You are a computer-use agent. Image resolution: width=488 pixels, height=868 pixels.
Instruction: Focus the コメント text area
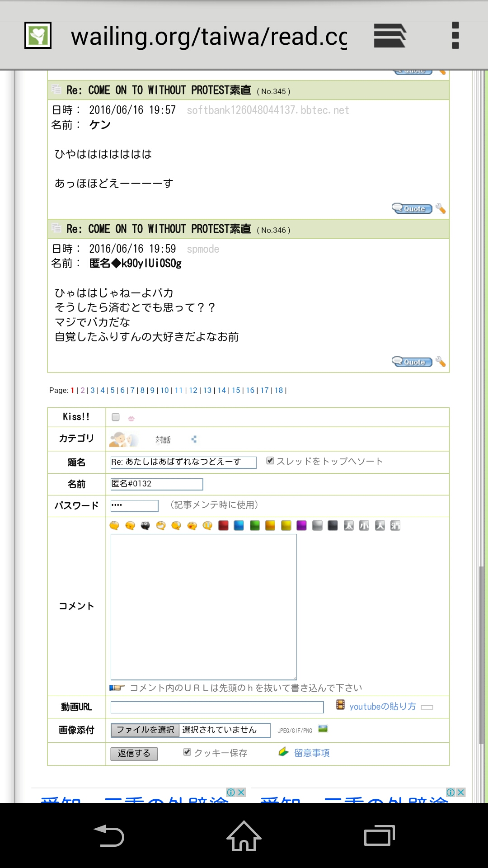pyautogui.click(x=203, y=607)
